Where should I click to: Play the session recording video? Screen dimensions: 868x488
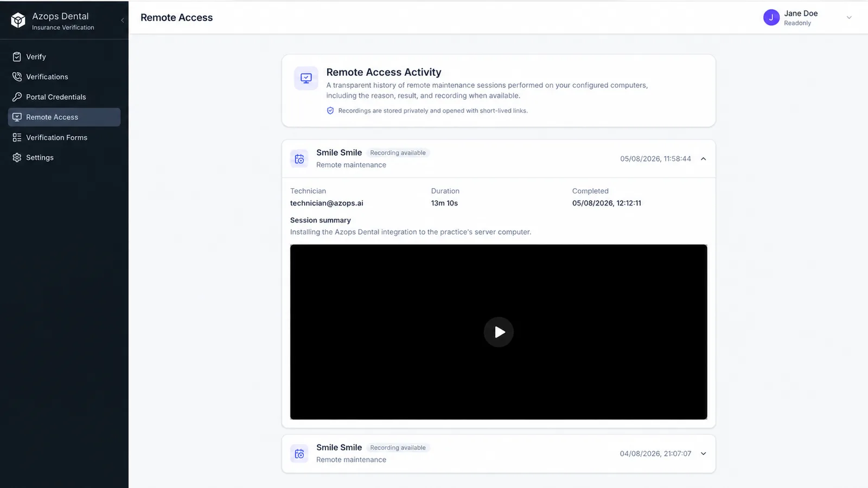(x=499, y=332)
